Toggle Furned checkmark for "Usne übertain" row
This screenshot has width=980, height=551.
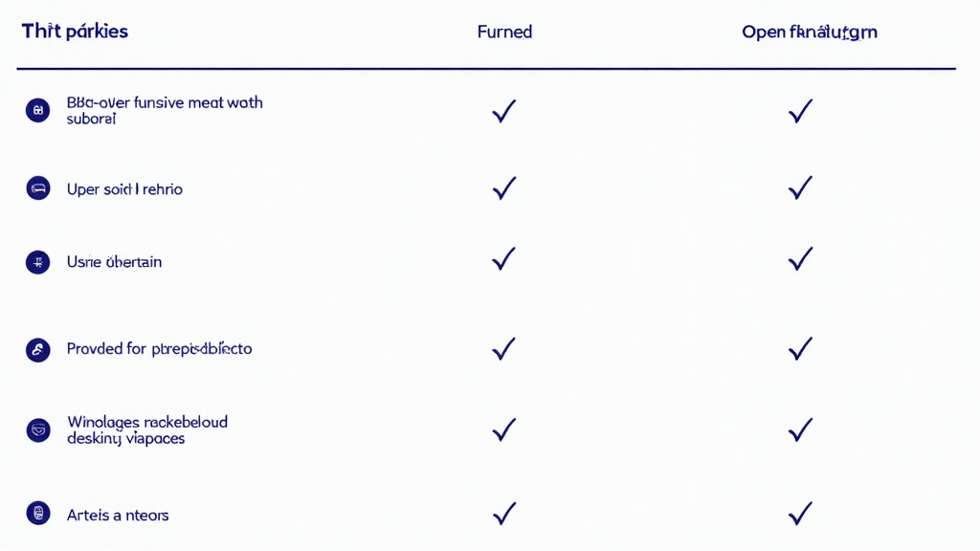[x=503, y=259]
